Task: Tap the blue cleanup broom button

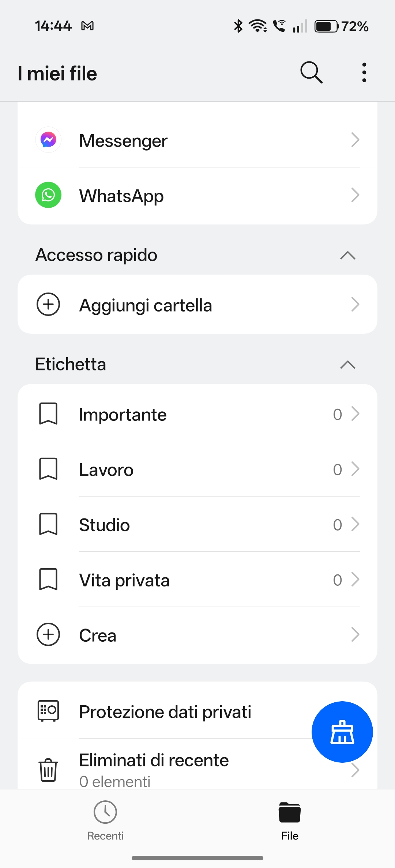Action: pyautogui.click(x=342, y=732)
